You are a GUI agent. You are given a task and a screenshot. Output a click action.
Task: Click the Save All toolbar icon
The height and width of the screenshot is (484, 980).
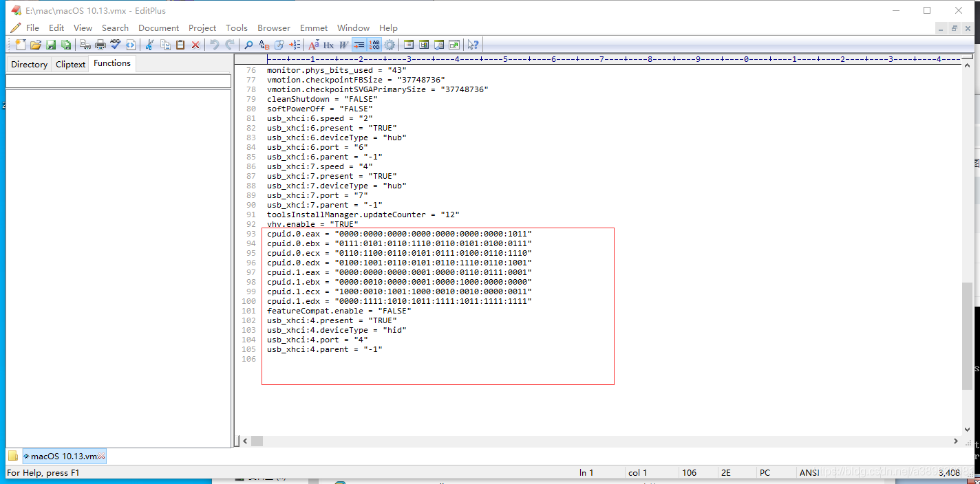point(66,45)
